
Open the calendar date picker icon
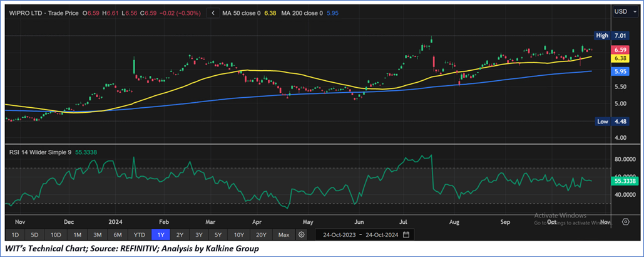(x=406, y=235)
